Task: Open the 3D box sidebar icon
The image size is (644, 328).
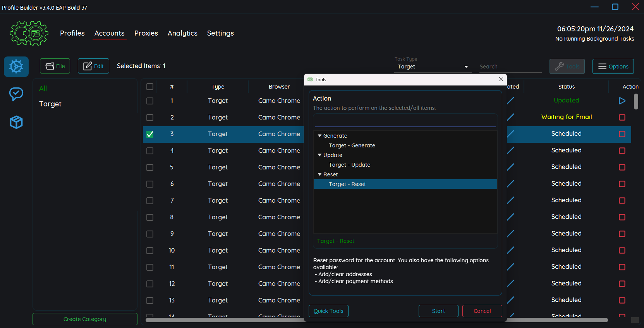Action: tap(16, 122)
